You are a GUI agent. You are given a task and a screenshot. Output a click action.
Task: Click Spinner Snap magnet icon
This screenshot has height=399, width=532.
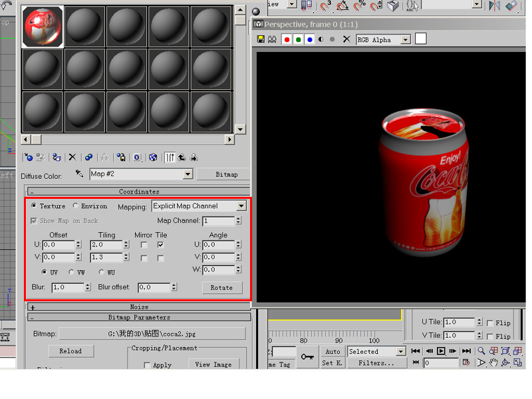coord(376,5)
